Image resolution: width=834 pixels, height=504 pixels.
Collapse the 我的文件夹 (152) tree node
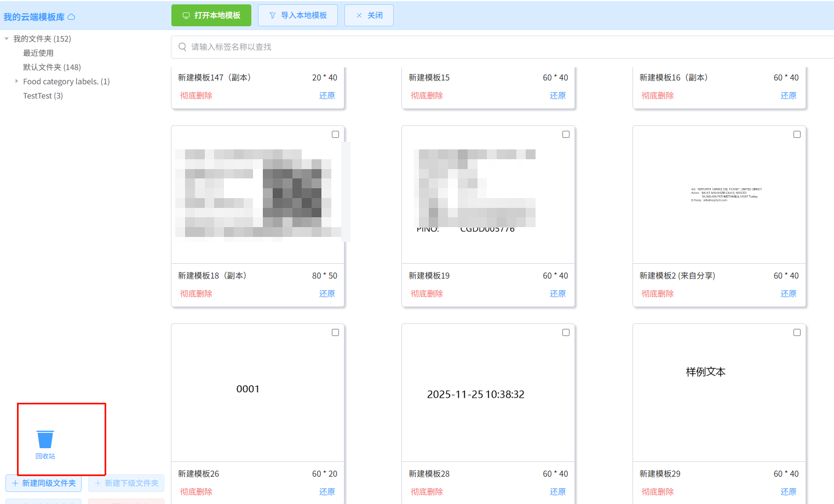(7, 39)
